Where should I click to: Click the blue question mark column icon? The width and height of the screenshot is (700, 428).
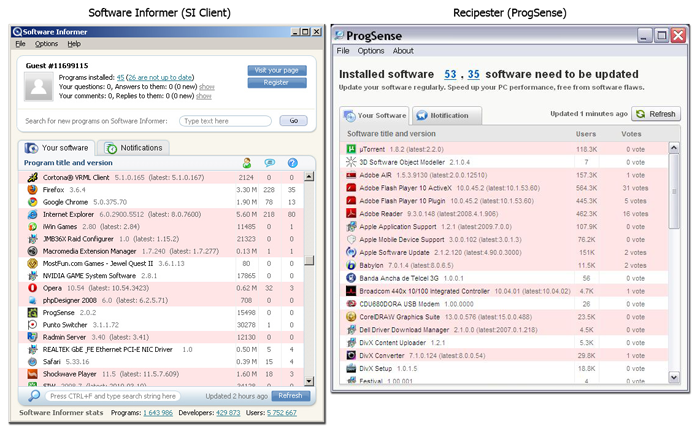(x=292, y=163)
